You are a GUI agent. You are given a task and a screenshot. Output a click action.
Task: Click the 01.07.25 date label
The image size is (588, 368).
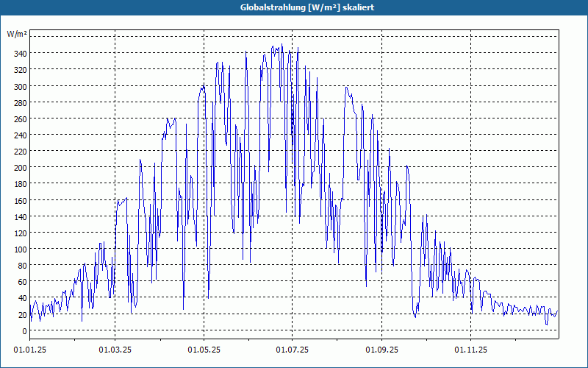click(x=293, y=350)
